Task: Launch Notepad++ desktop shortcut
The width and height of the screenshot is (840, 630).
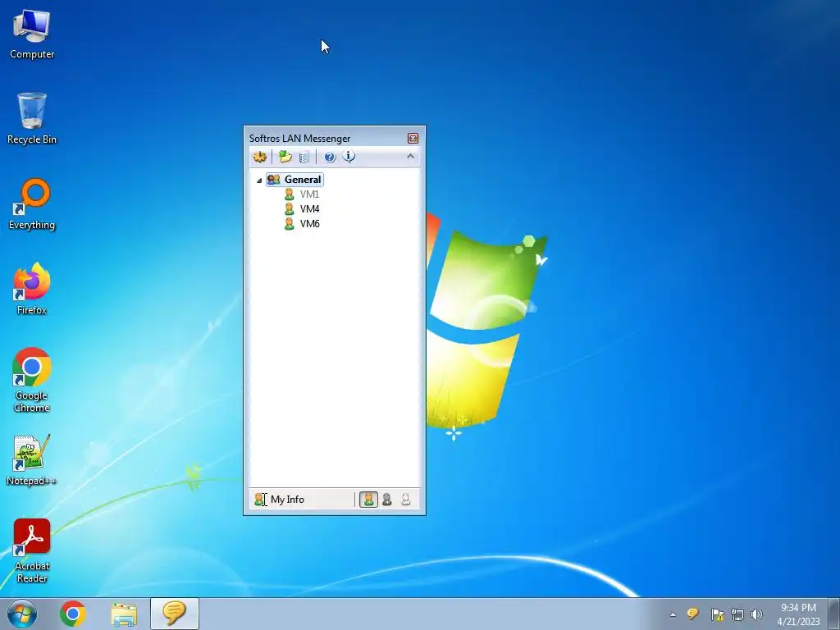Action: tap(32, 460)
